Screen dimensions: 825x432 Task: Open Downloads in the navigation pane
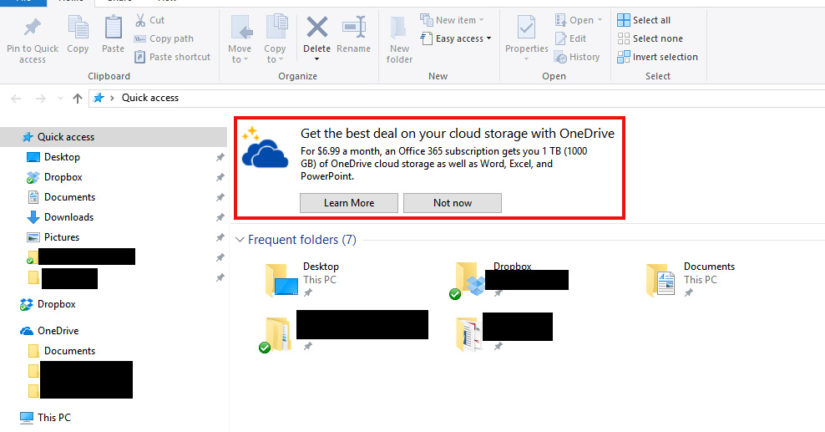coord(68,217)
